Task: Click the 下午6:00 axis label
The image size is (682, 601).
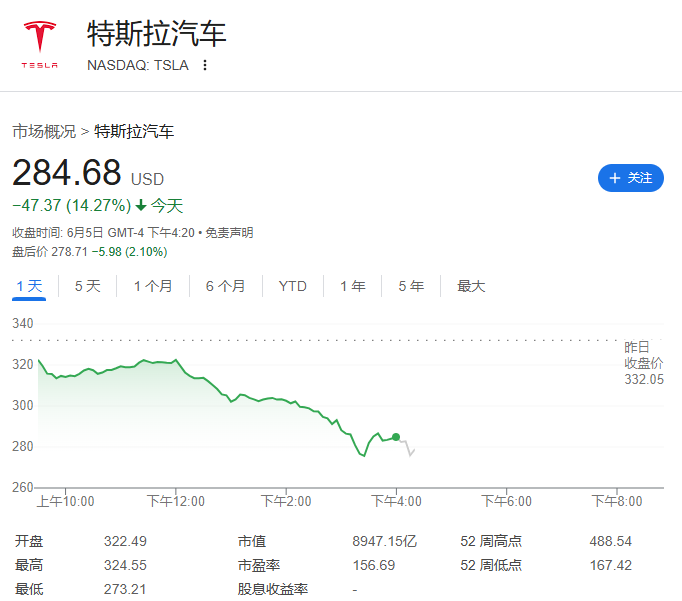Action: point(506,501)
